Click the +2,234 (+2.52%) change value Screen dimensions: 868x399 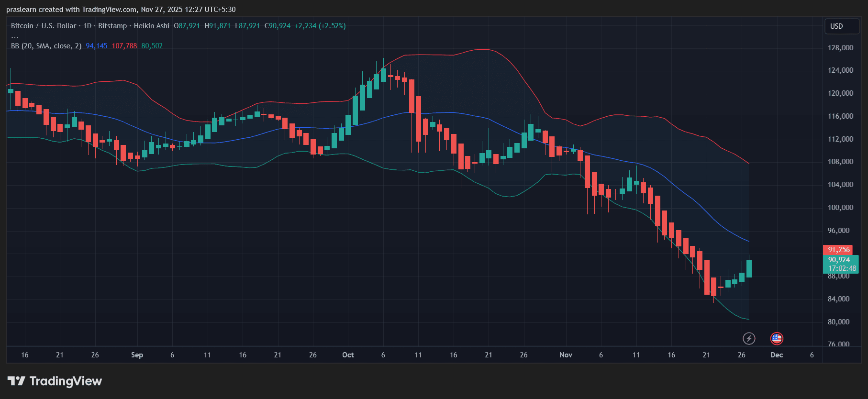[320, 26]
